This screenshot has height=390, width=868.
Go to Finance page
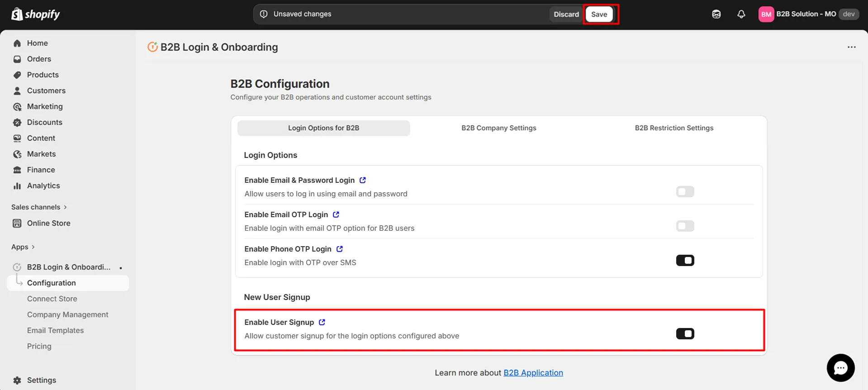[41, 170]
